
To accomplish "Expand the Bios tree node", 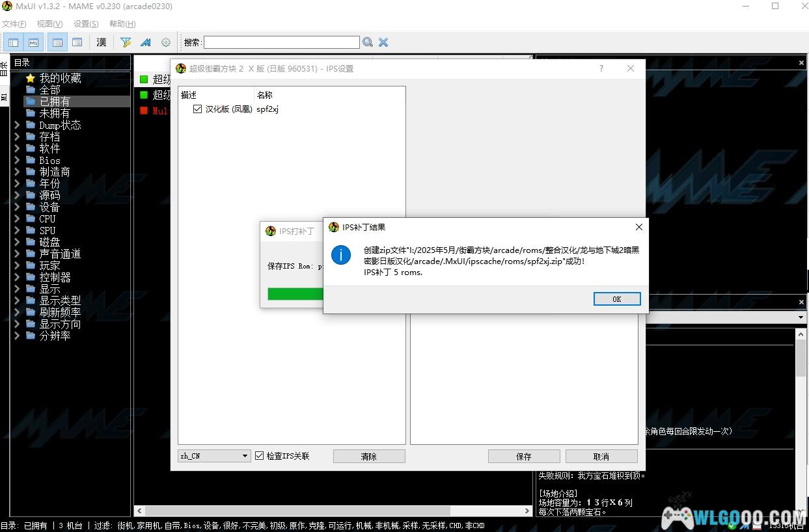I will pyautogui.click(x=17, y=160).
